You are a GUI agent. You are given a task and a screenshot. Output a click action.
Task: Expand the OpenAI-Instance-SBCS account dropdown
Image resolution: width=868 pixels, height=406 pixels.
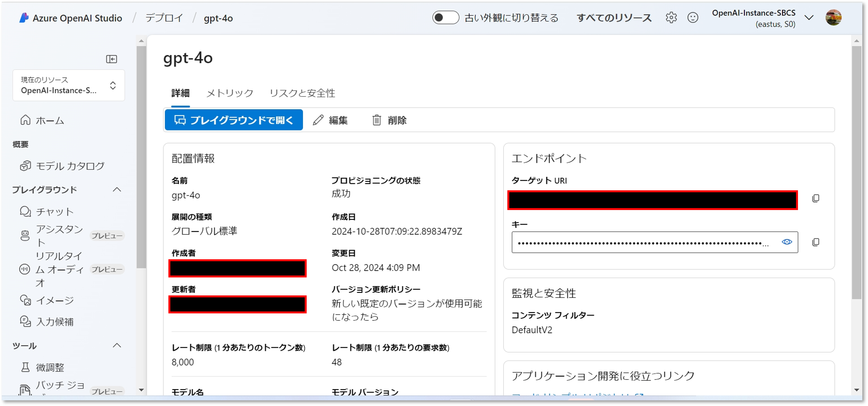coord(809,18)
